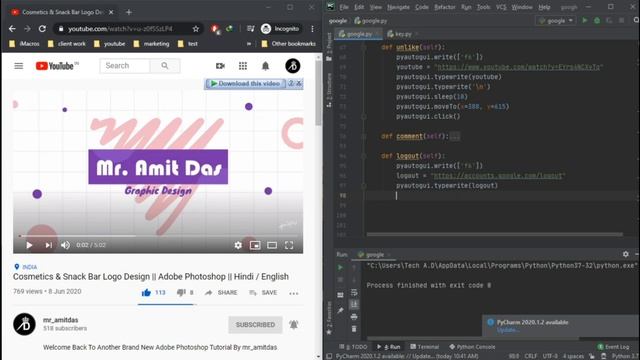
Task: Run the google configuration in PyCharm
Action: click(584, 20)
